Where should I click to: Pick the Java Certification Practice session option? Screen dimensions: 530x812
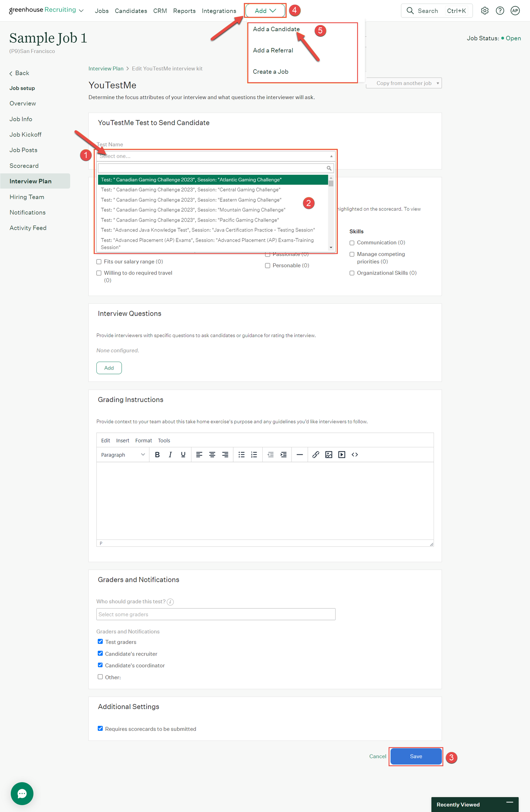point(213,230)
